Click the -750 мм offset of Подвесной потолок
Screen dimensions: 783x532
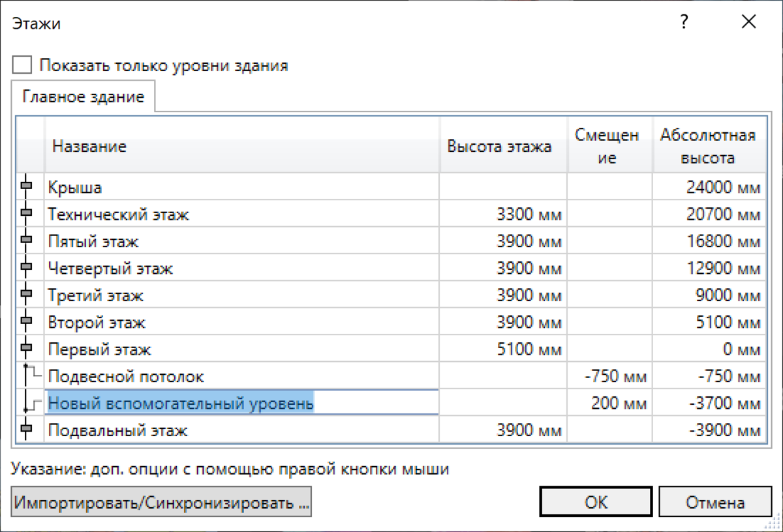point(610,376)
